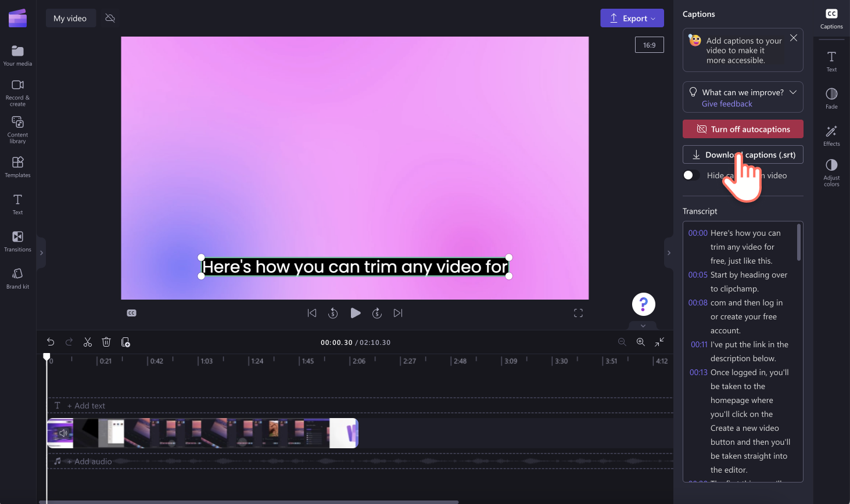The height and width of the screenshot is (504, 850).
Task: Fit timeline to screen icon
Action: tap(659, 342)
